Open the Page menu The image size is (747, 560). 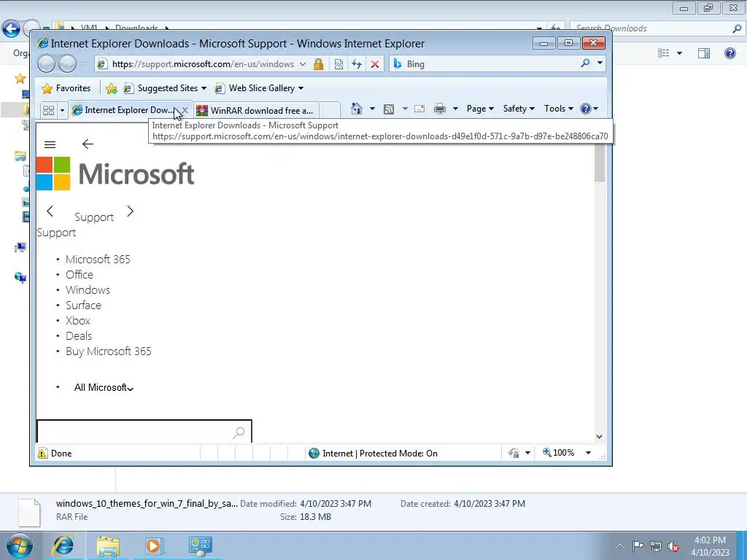(x=480, y=109)
